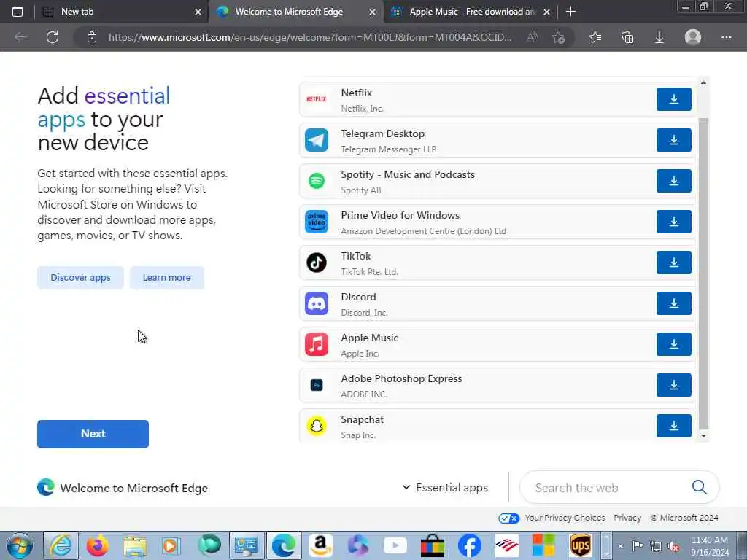The width and height of the screenshot is (747, 560).
Task: Click the Discover apps button
Action: (80, 278)
